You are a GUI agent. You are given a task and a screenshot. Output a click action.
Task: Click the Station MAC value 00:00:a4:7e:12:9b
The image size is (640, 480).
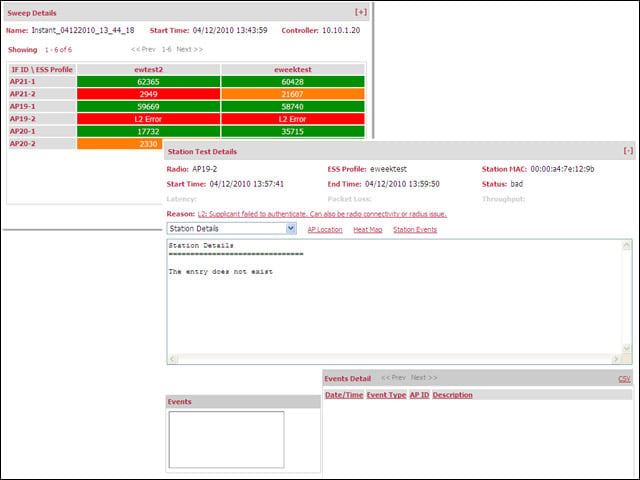(562, 169)
